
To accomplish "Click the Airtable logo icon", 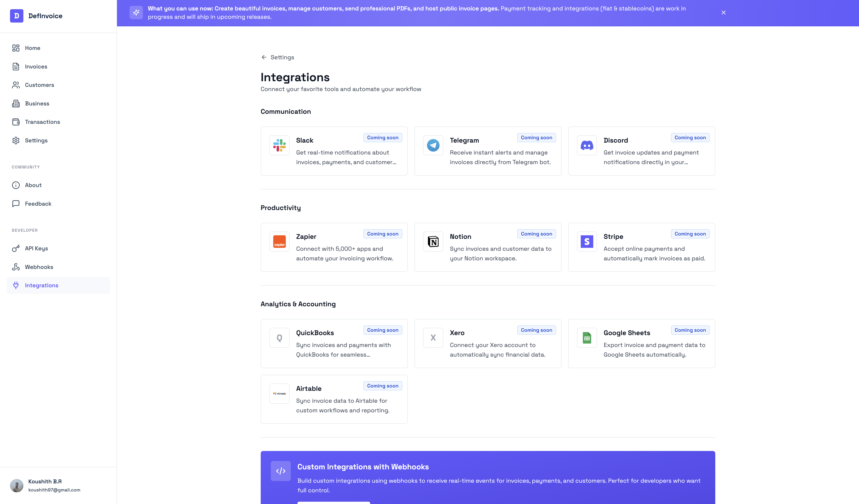I will 279,394.
